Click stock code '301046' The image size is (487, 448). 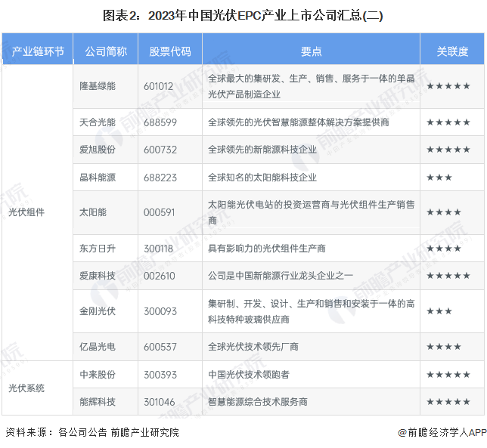point(160,402)
